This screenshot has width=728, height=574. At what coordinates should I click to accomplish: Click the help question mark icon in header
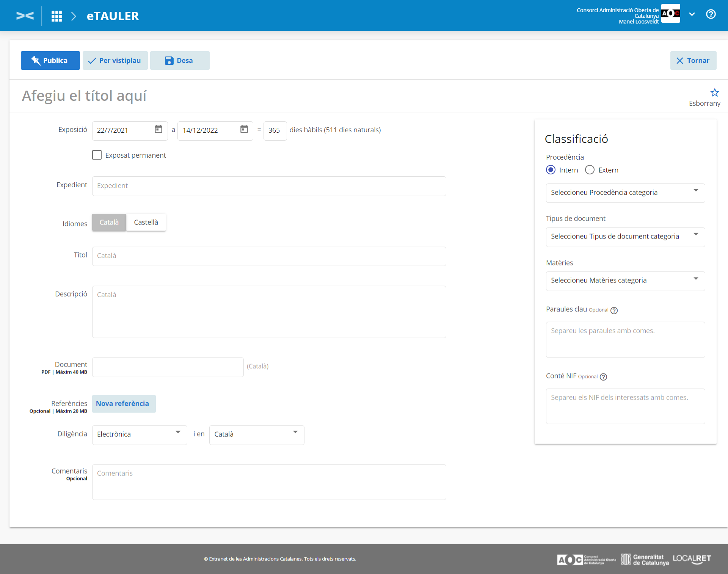tap(711, 14)
